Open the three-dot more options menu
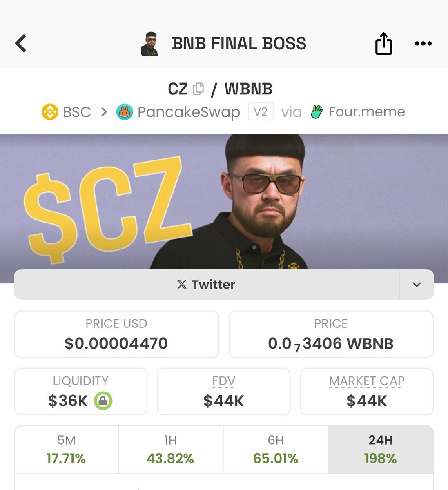 (423, 43)
